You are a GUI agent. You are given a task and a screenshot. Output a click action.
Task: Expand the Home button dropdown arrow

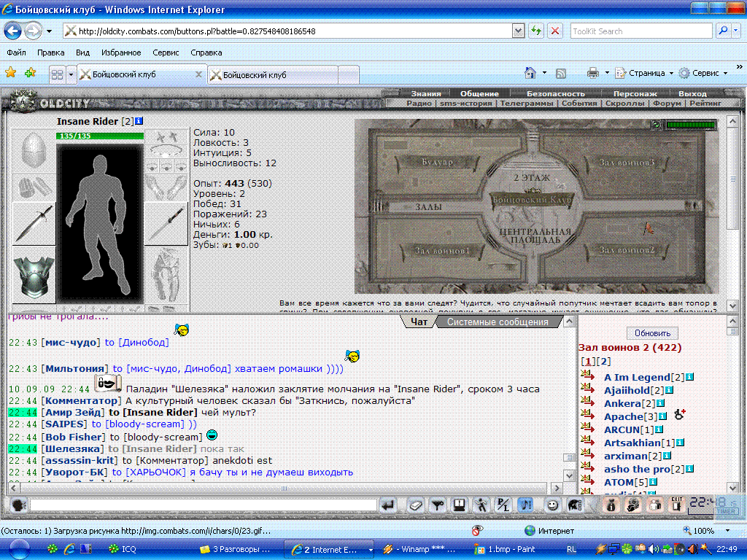[x=544, y=73]
